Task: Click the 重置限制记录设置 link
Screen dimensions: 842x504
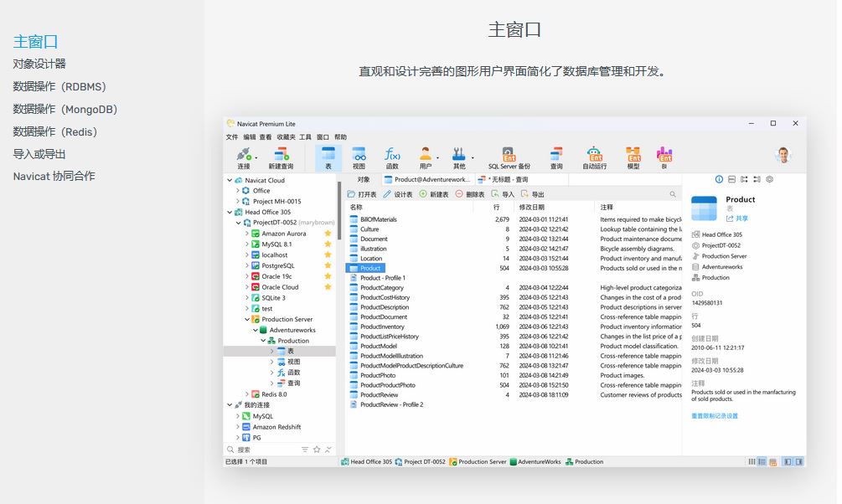Action: (x=714, y=416)
